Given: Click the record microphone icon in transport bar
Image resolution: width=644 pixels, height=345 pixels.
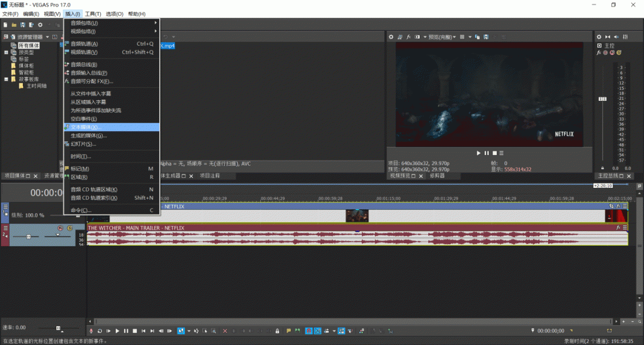Looking at the screenshot, I should click(x=91, y=331).
